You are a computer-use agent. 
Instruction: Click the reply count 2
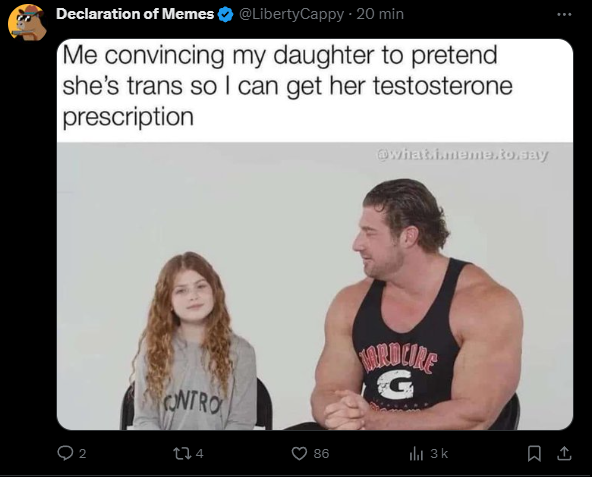[83, 453]
